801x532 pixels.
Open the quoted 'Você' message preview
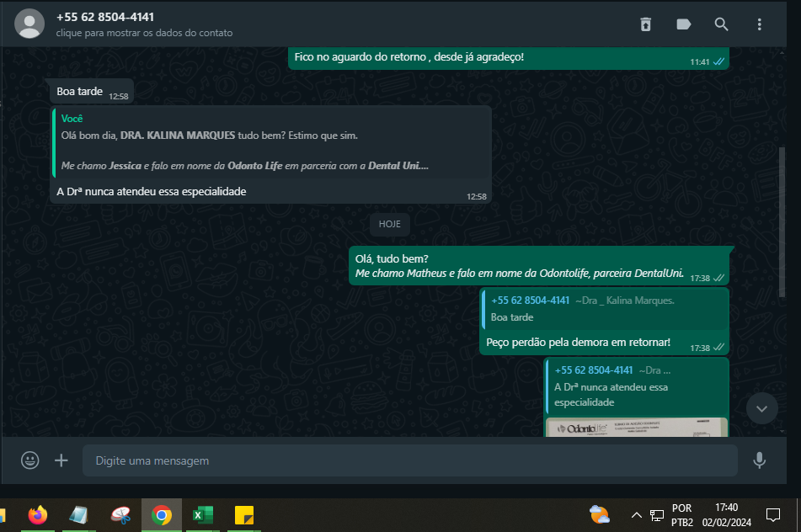pos(271,142)
